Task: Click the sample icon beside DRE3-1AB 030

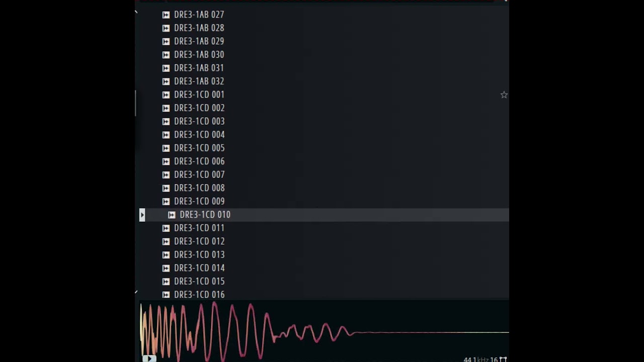Action: [166, 55]
